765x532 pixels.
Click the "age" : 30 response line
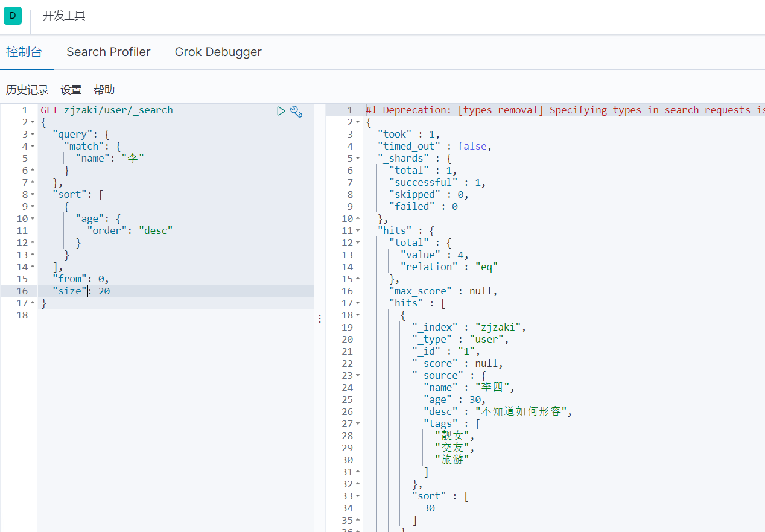click(455, 400)
